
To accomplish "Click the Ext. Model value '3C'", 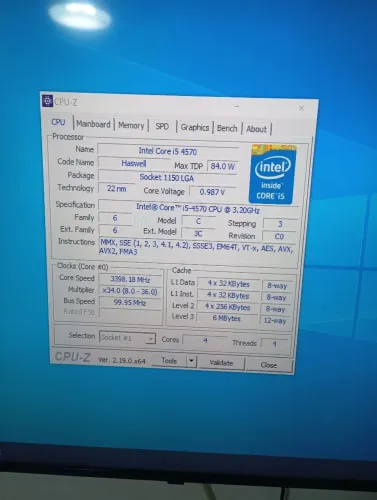I will coord(198,233).
